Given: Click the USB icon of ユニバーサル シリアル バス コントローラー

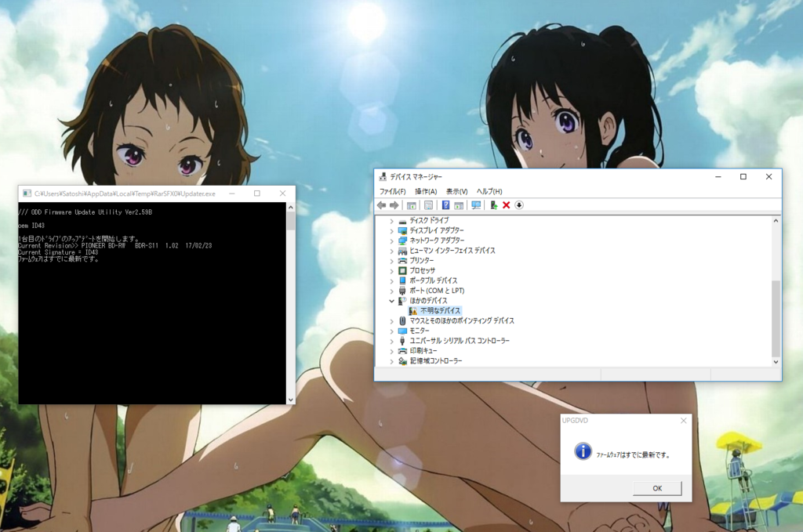Looking at the screenshot, I should coord(402,341).
